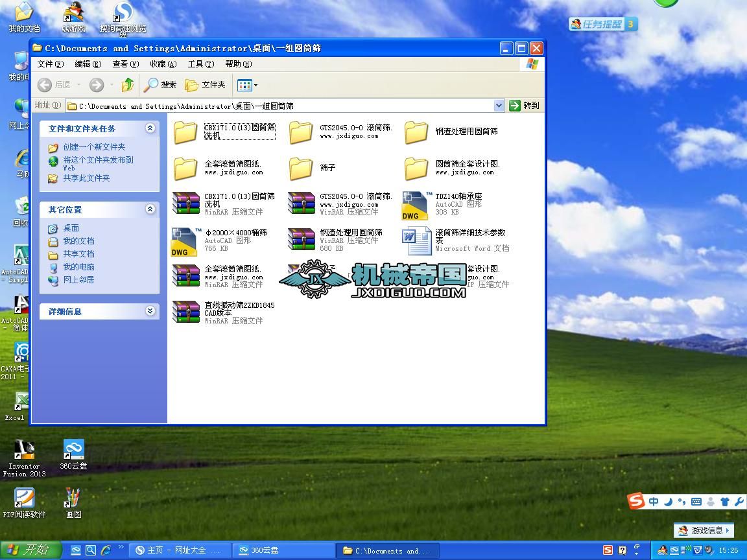Click 共享此文件夹 link

pyautogui.click(x=86, y=178)
